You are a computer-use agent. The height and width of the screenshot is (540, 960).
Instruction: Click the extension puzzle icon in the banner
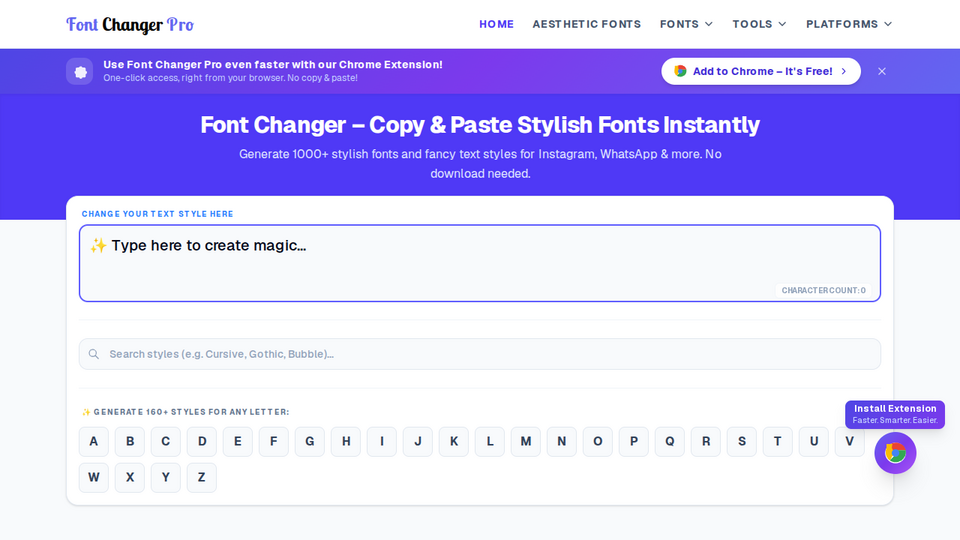80,72
